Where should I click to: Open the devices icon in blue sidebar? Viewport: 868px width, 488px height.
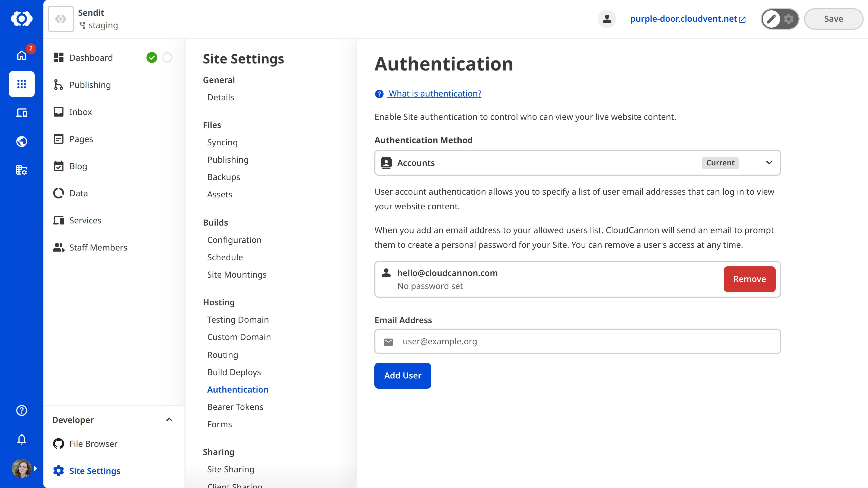point(22,113)
